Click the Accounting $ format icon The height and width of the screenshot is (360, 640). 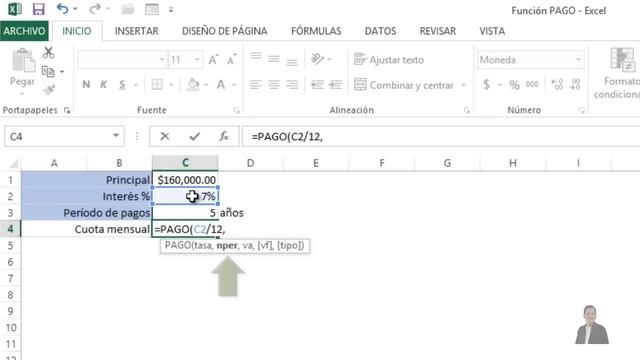[486, 84]
